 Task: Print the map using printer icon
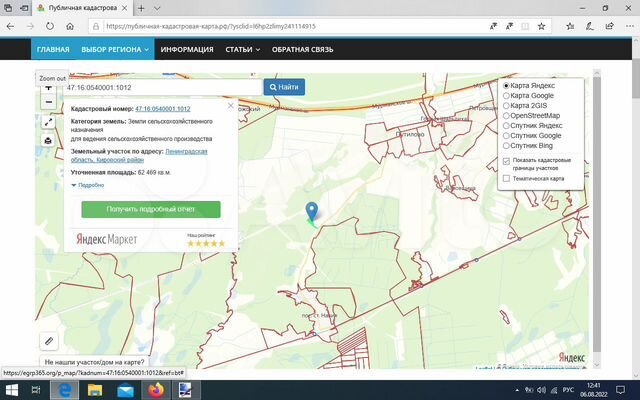coord(49,140)
